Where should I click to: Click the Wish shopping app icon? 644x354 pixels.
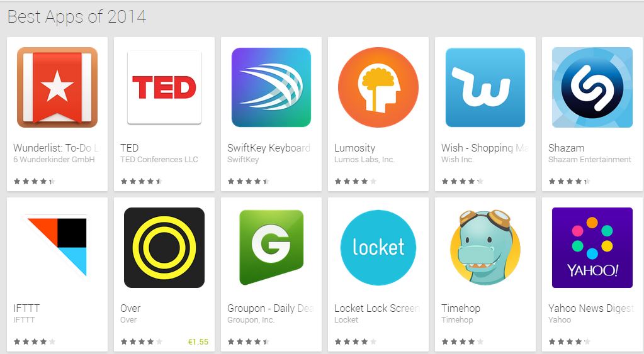(x=485, y=87)
